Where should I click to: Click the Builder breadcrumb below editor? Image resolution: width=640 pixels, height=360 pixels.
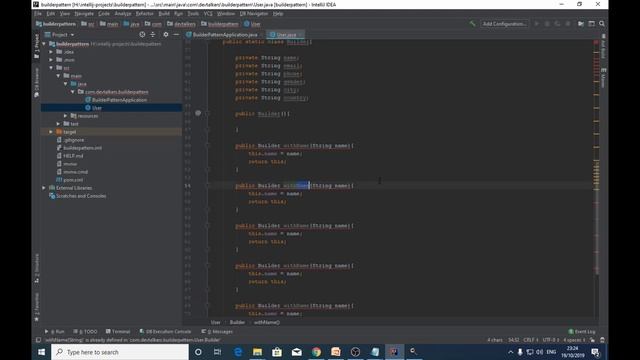coord(237,322)
